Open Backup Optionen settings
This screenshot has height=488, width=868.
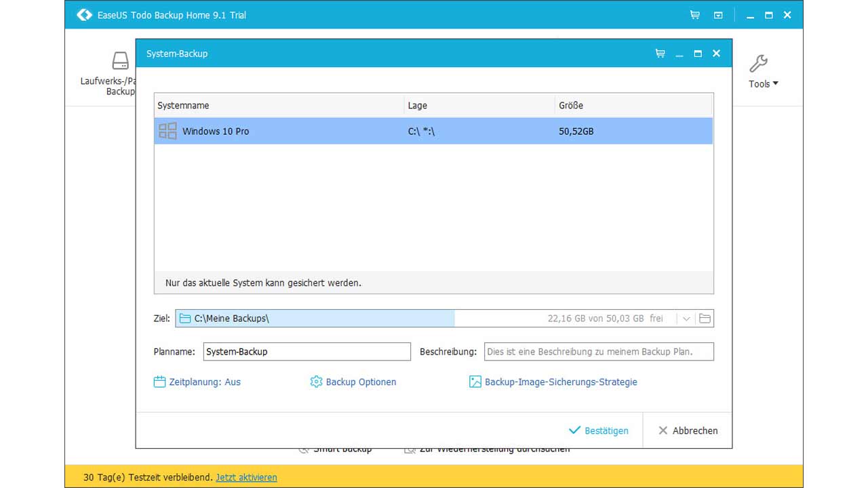[x=353, y=382]
